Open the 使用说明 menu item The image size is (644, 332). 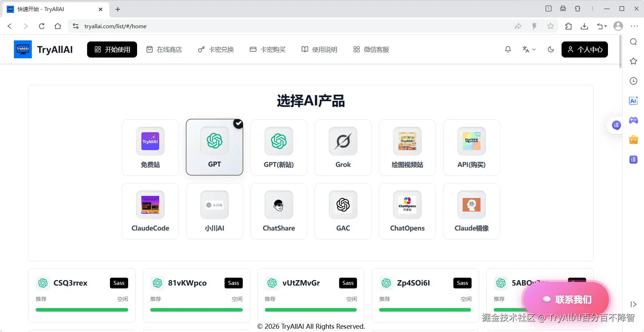pos(320,49)
